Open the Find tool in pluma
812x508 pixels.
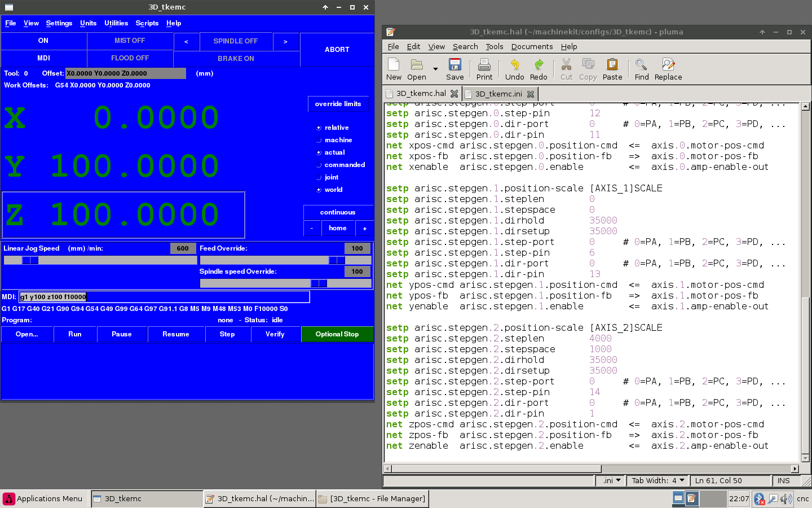pos(641,69)
